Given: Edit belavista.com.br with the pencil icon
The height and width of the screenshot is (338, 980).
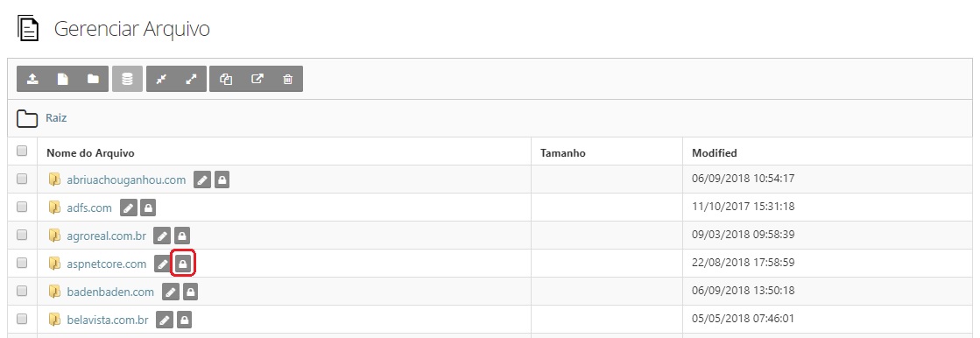Looking at the screenshot, I should [x=164, y=320].
